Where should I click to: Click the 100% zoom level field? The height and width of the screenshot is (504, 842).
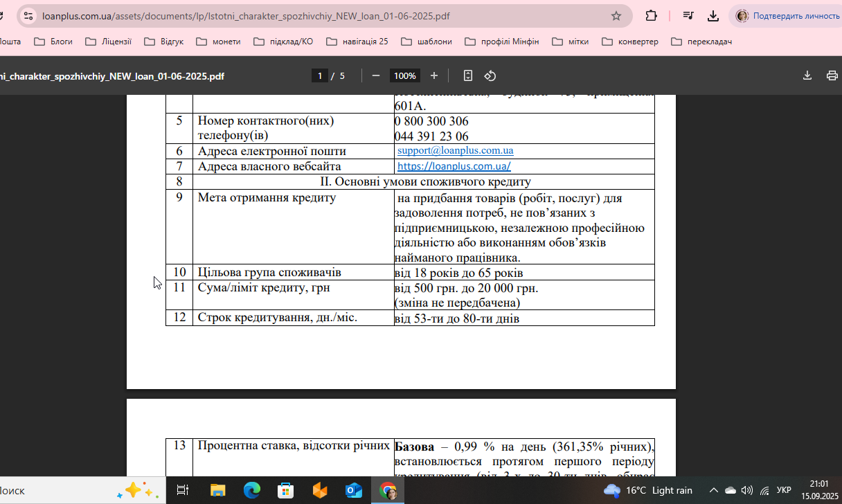pyautogui.click(x=405, y=76)
